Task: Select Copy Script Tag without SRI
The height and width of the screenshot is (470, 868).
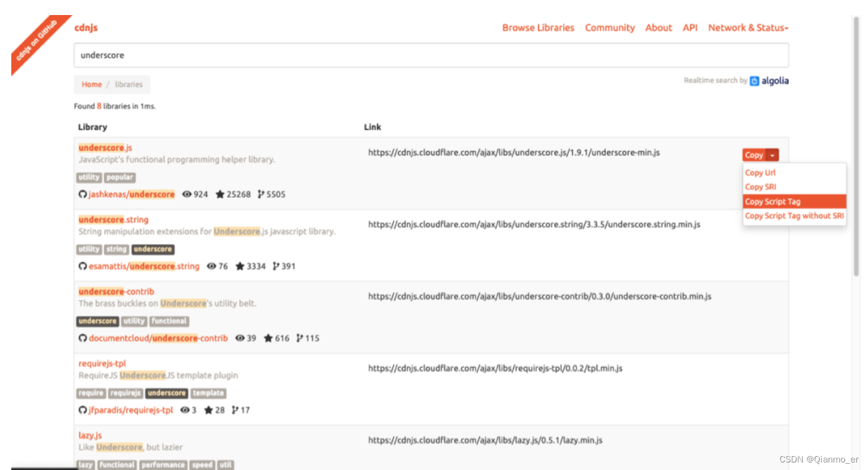Action: click(x=795, y=216)
